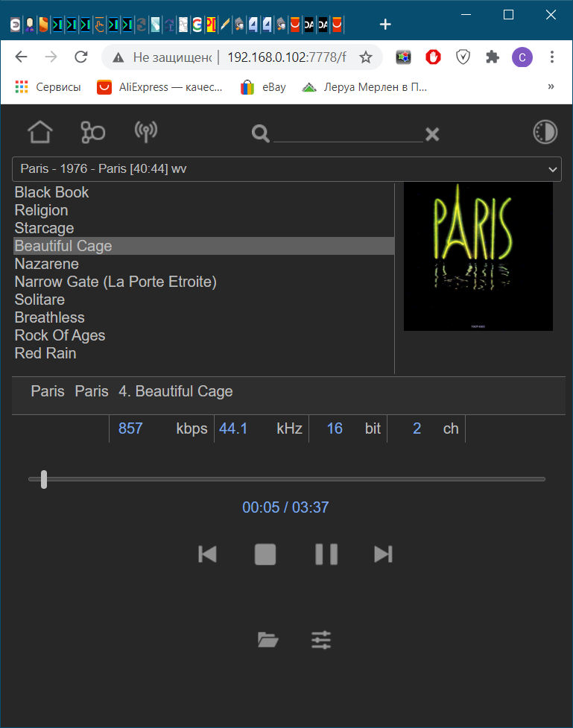Click the magnifier search icon
This screenshot has height=728, width=573.
261,133
